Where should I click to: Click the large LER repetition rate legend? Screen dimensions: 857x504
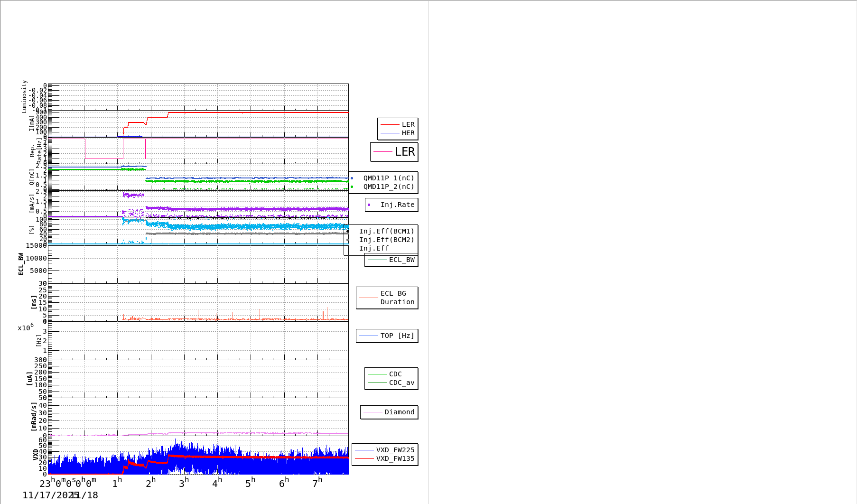[x=394, y=152]
